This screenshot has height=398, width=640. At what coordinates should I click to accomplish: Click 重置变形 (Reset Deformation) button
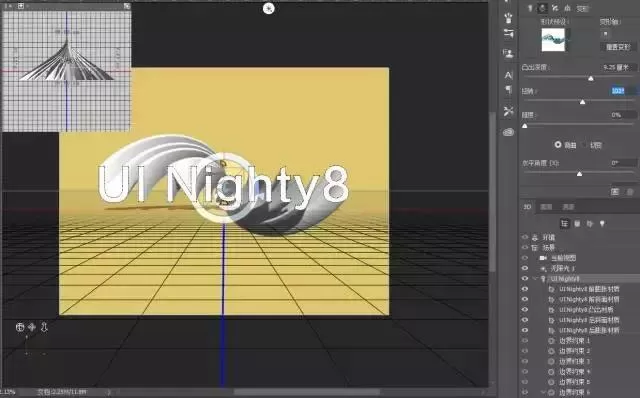[618, 47]
